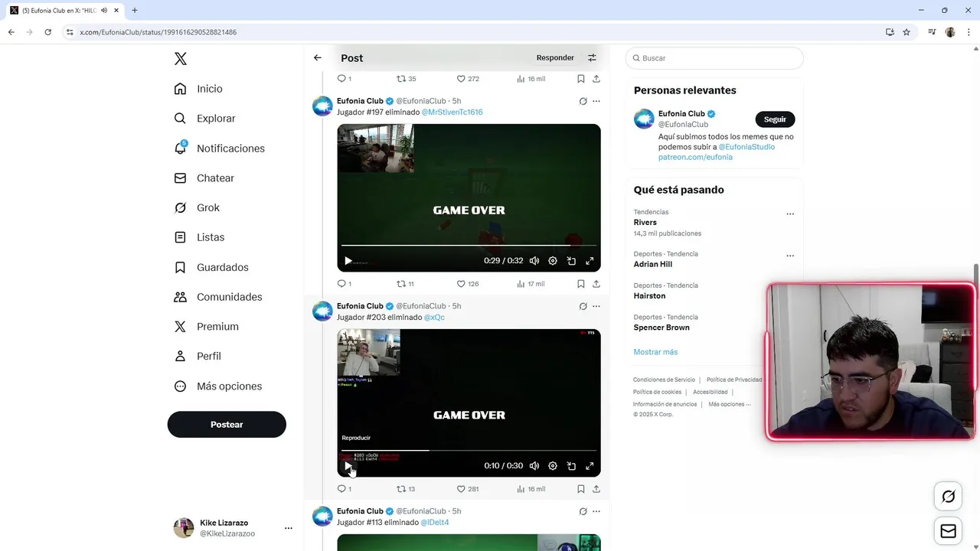Open the @MrStivenTc1616 mention

(x=452, y=112)
